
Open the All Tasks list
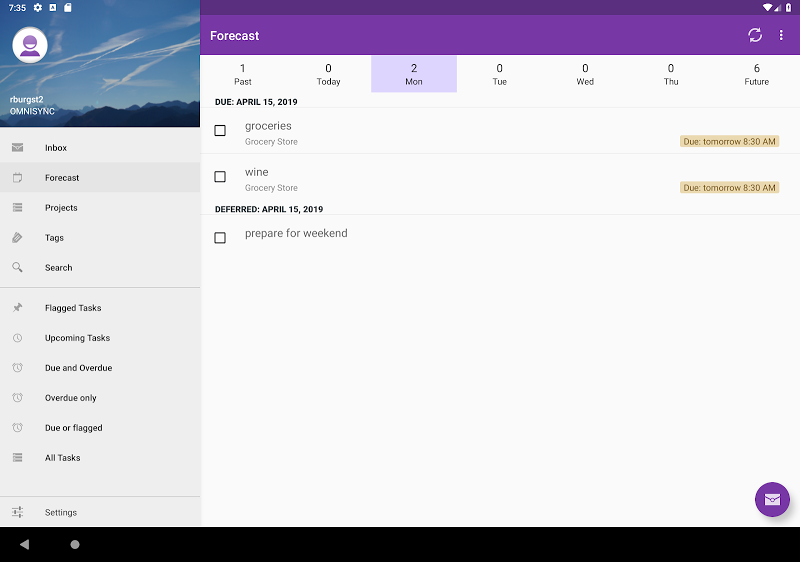pos(62,458)
